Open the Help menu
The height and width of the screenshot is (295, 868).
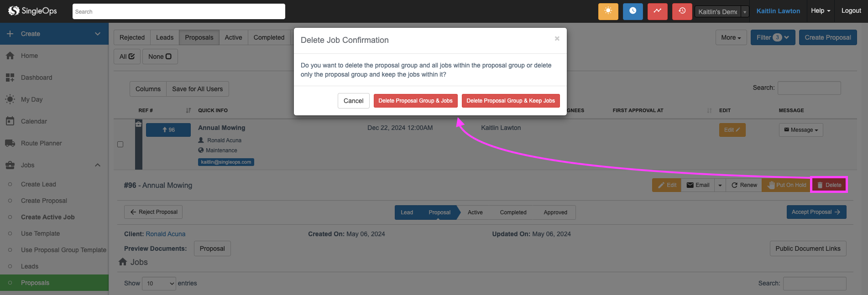(x=820, y=11)
